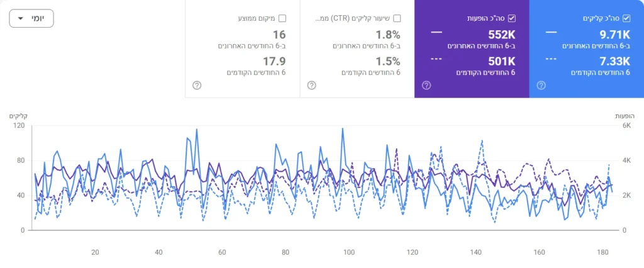Click the 1.8% CTR value
The height and width of the screenshot is (268, 644).
click(x=388, y=35)
